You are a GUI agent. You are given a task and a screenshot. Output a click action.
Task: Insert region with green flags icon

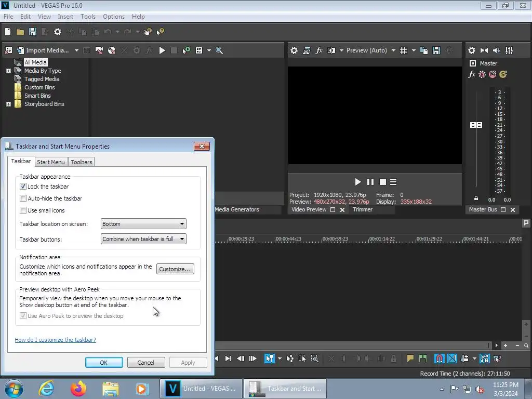(x=423, y=358)
